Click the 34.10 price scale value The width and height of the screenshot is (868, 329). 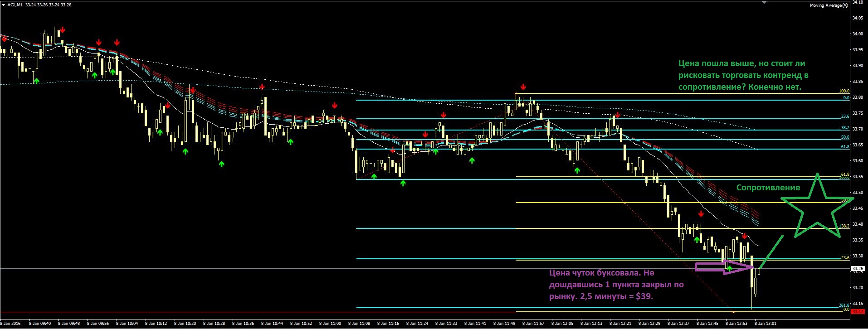858,2
